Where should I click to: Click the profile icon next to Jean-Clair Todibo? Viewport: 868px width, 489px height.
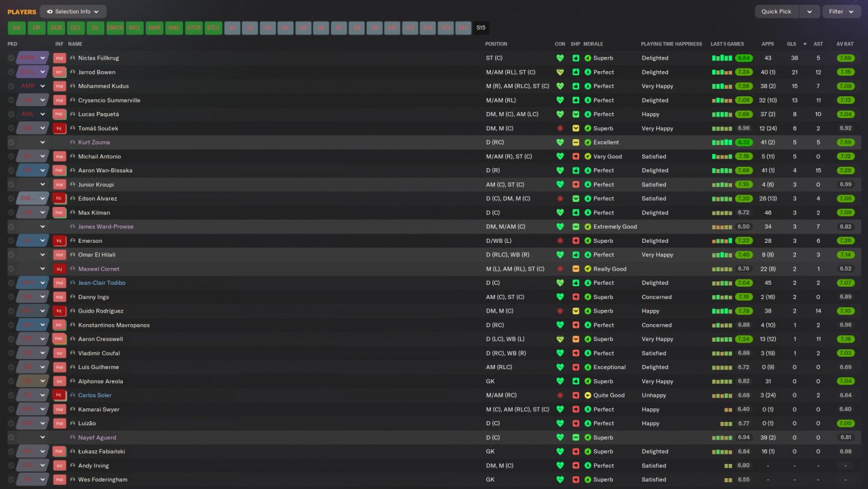[73, 283]
